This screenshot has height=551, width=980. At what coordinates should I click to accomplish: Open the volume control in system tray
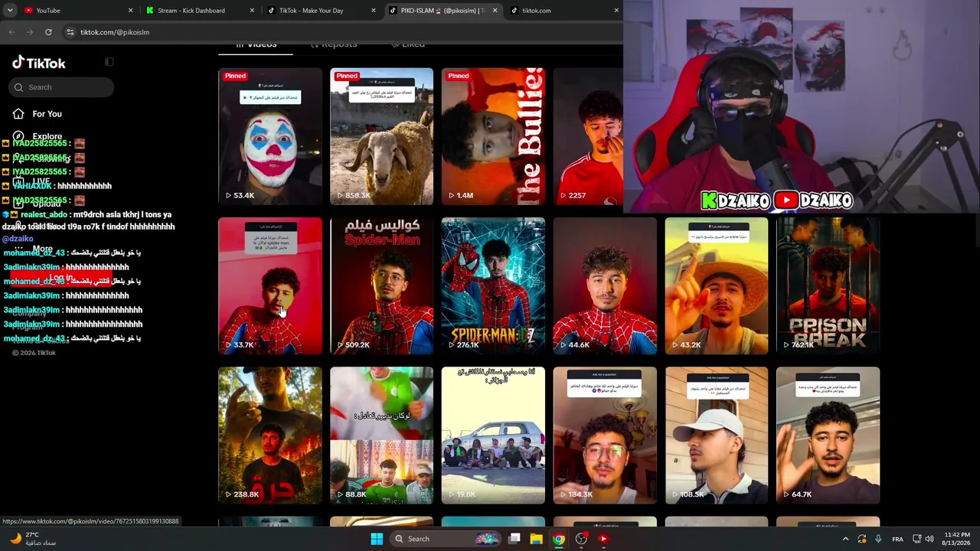coord(929,539)
